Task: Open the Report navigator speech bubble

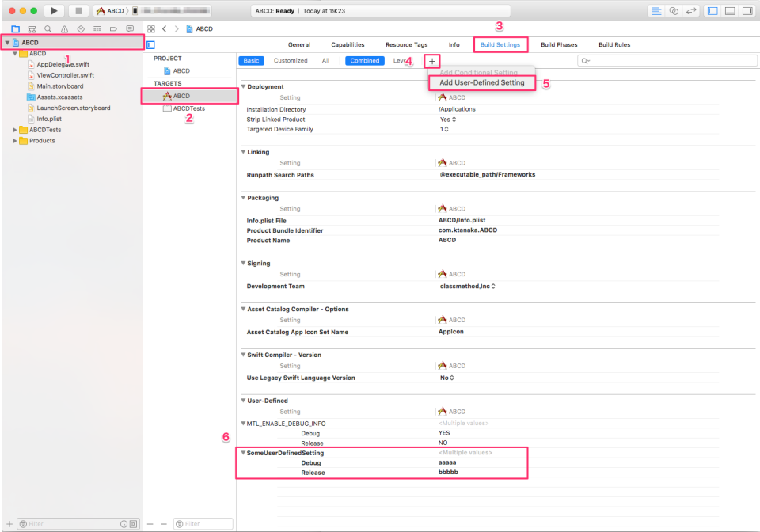Action: 130,28
